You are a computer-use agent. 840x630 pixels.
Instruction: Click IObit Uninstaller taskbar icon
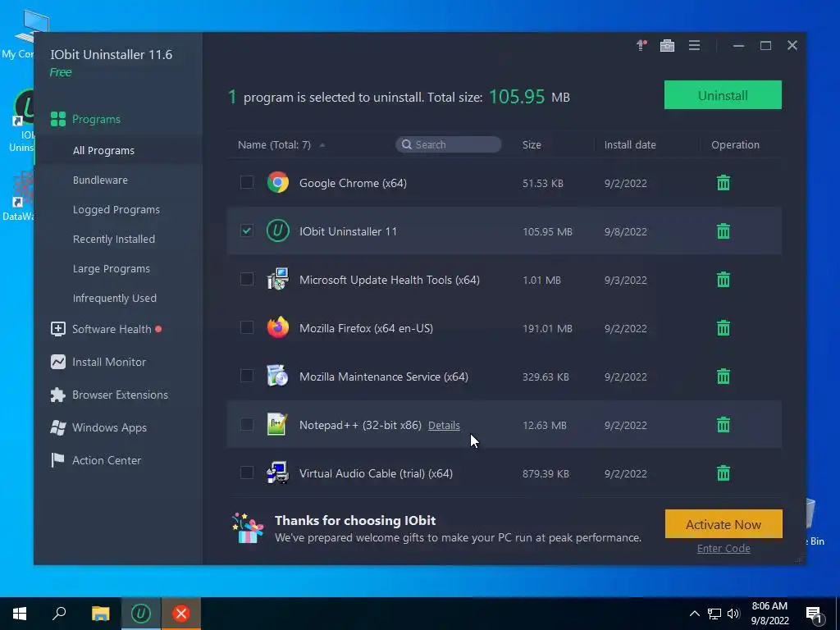(141, 614)
